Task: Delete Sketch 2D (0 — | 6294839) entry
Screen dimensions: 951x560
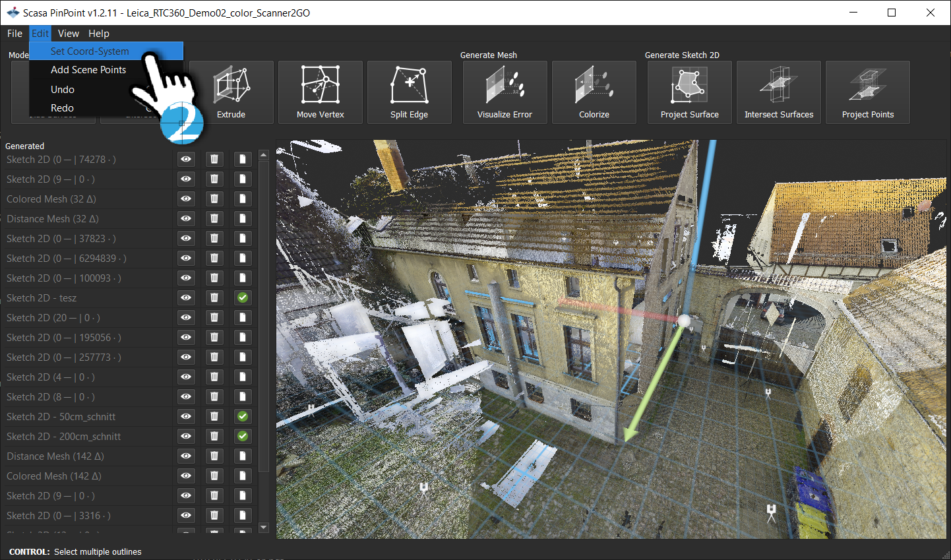Action: (214, 258)
